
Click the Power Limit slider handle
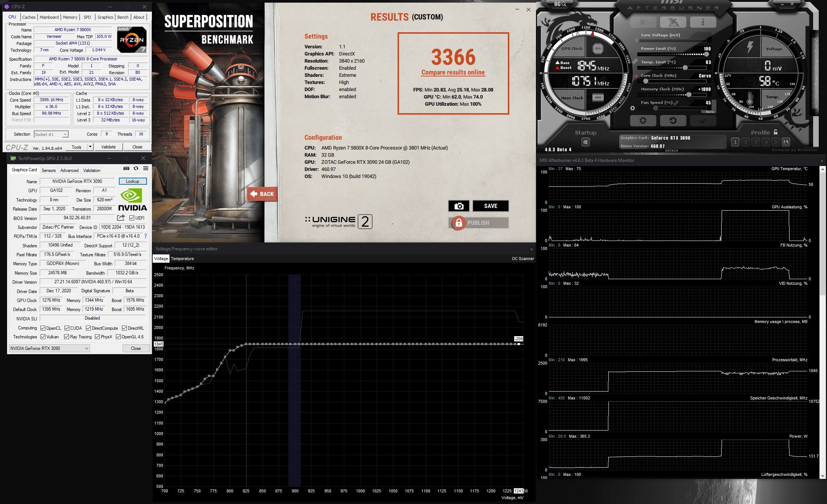(707, 54)
